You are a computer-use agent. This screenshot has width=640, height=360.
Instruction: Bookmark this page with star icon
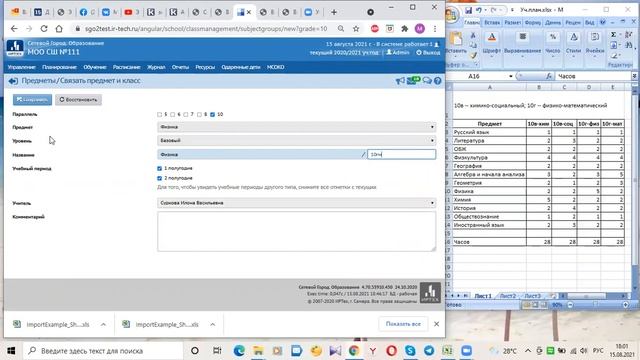coord(356,29)
